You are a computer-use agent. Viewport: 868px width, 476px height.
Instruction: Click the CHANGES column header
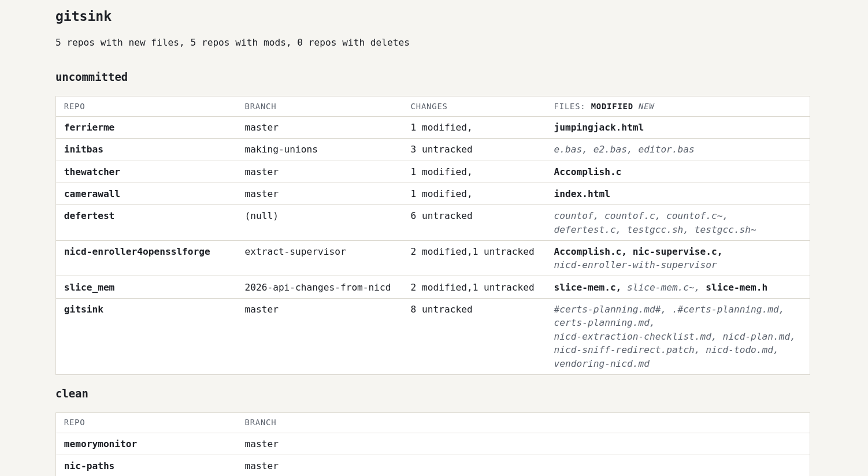coord(429,106)
